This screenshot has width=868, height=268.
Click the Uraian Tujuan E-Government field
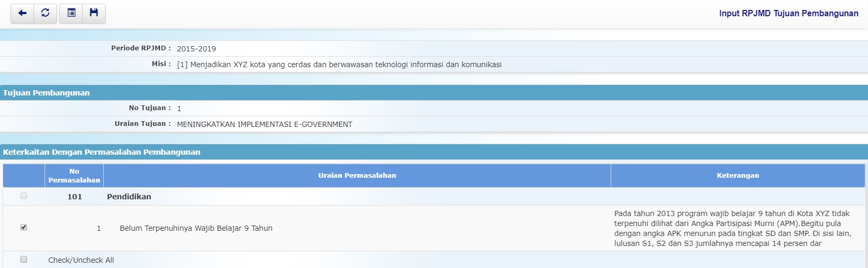(265, 124)
